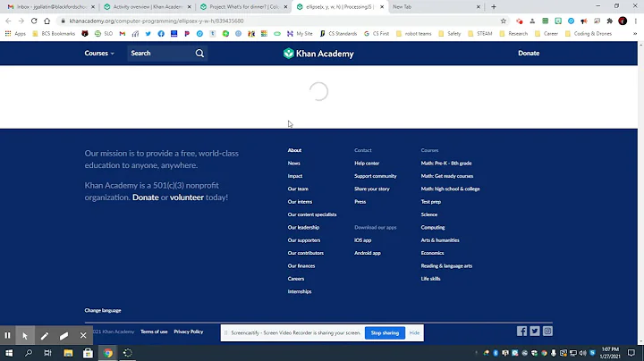The image size is (644, 361).
Task: Open a new Chrome tab
Action: pos(494,7)
